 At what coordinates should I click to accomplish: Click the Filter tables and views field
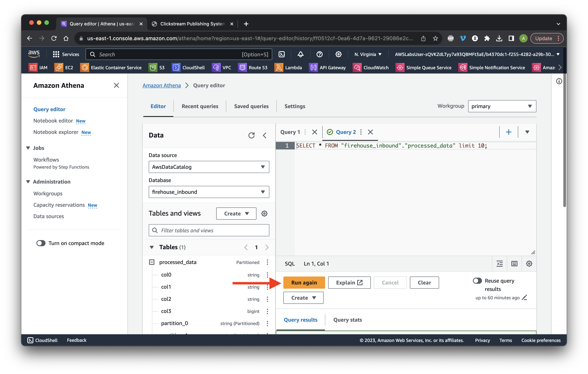209,230
